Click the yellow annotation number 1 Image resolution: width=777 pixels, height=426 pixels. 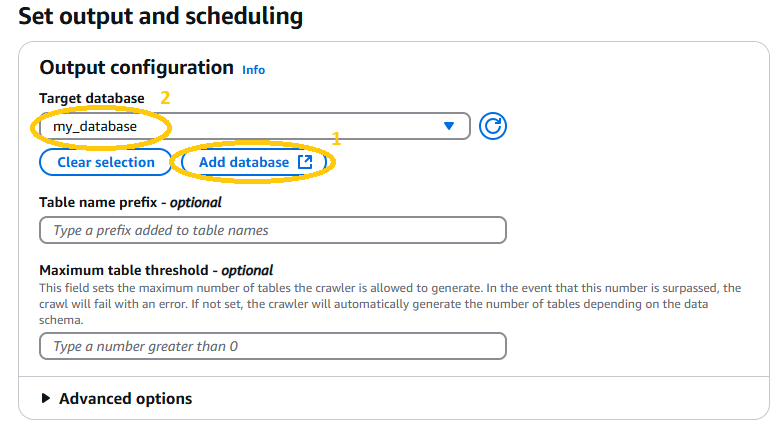pos(336,139)
